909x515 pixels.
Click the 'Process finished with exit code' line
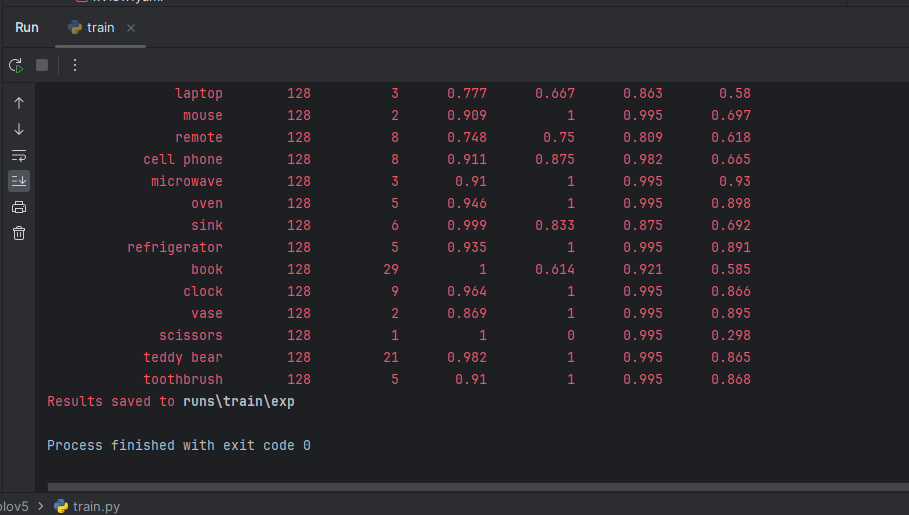pos(179,445)
